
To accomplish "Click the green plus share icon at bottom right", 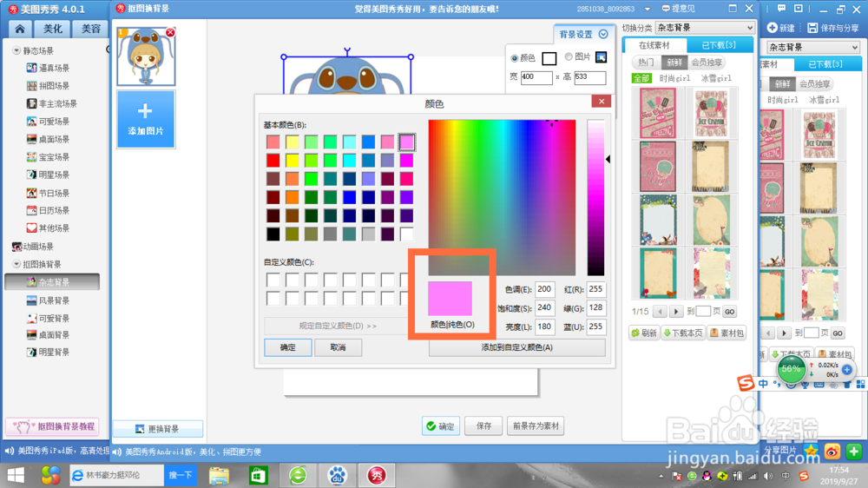I will (x=853, y=452).
